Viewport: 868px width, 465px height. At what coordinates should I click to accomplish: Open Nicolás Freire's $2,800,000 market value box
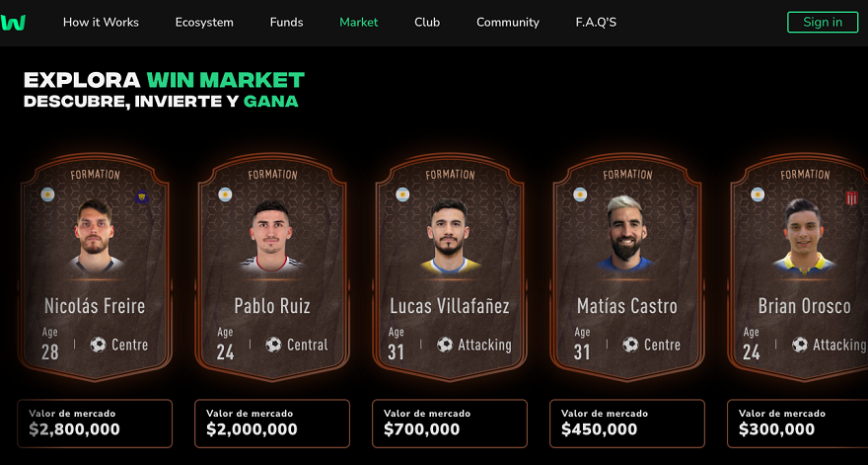tap(95, 423)
